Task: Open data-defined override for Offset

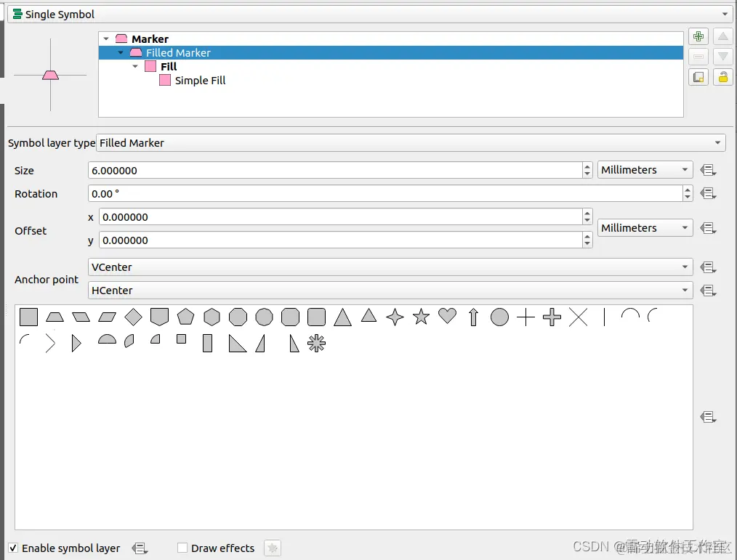Action: point(708,228)
